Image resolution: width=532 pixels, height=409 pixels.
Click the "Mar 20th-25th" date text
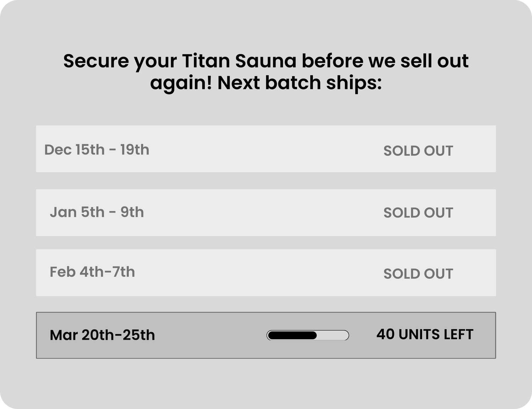(102, 335)
